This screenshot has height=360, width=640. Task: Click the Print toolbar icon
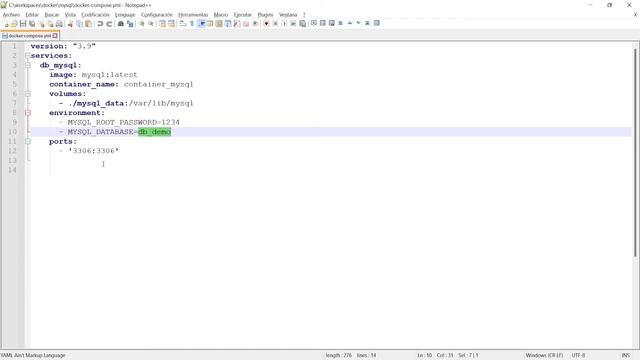coord(59,24)
